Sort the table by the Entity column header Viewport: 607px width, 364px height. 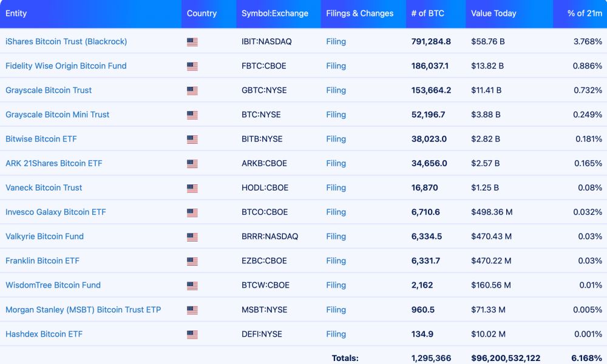[15, 13]
